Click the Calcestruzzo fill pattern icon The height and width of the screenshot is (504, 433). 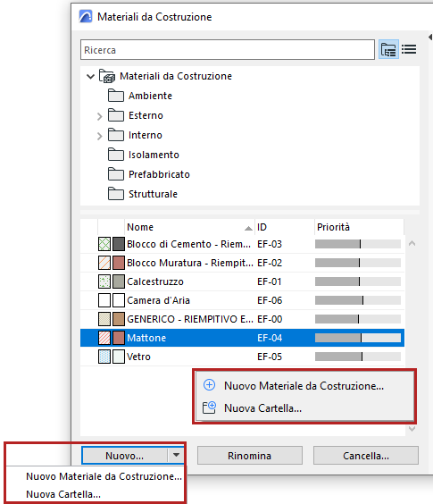(x=104, y=281)
